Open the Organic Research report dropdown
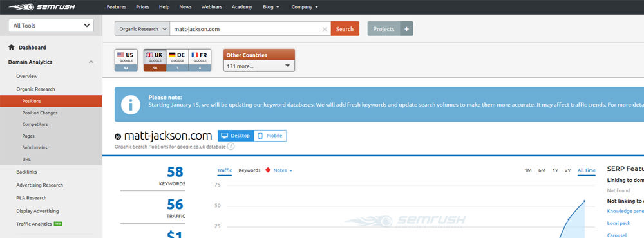Image resolution: width=644 pixels, height=238 pixels. (x=142, y=29)
